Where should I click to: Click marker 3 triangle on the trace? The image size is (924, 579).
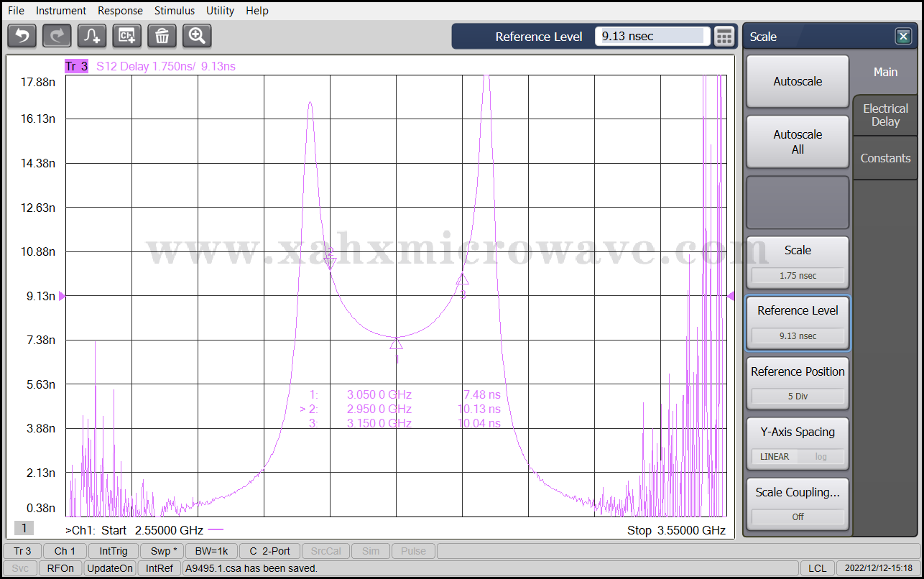point(463,279)
